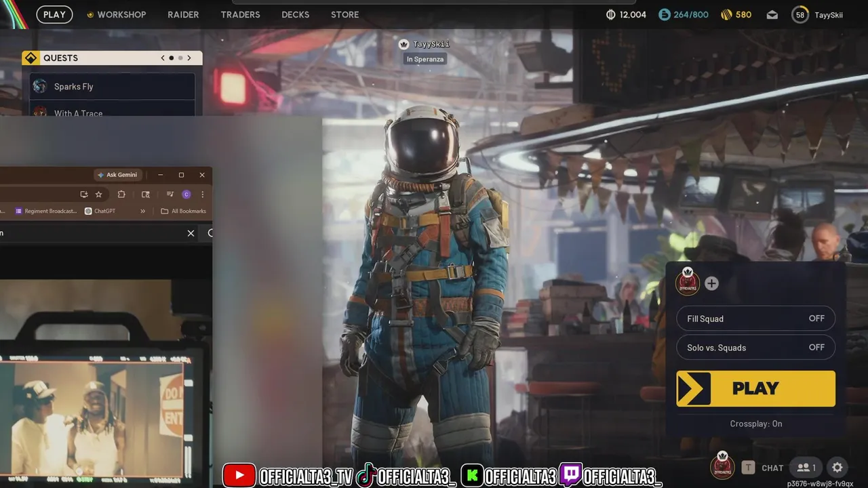
Task: Click the T key icon next to Chat
Action: pos(748,467)
